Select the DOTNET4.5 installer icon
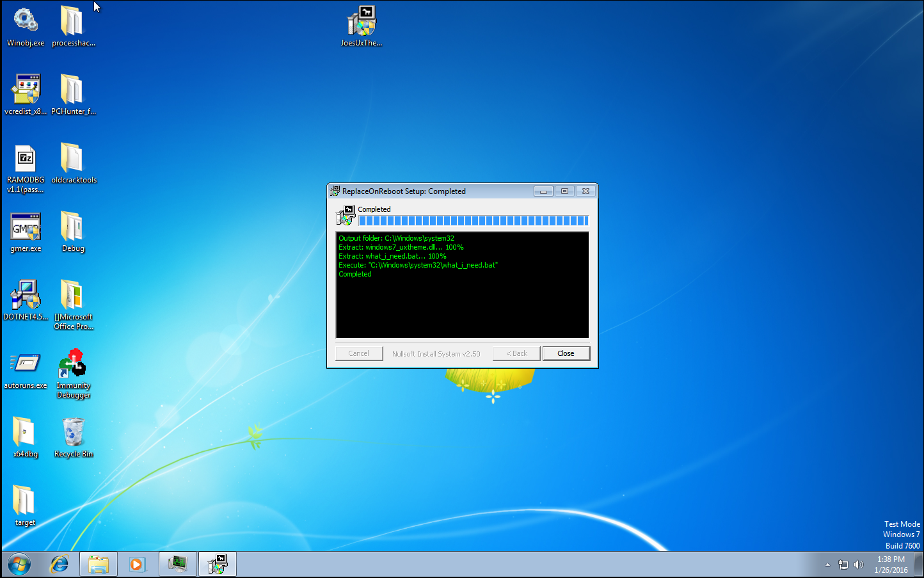924x578 pixels. [26, 301]
